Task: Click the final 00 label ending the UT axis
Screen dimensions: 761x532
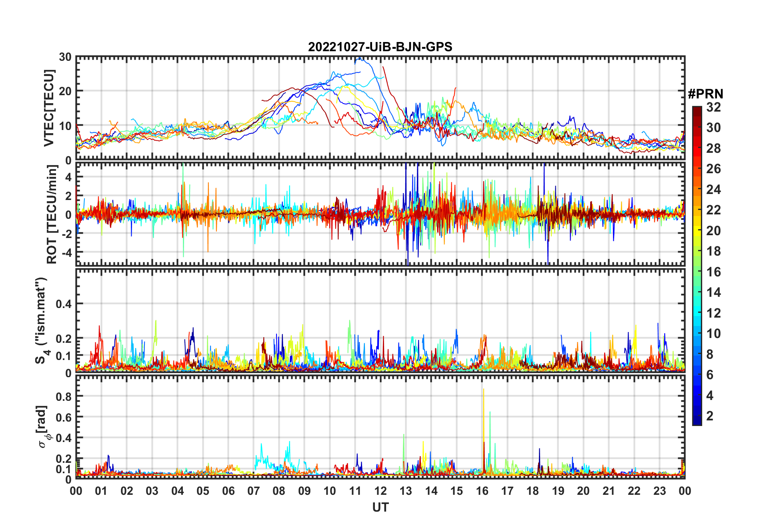Action: coord(685,491)
